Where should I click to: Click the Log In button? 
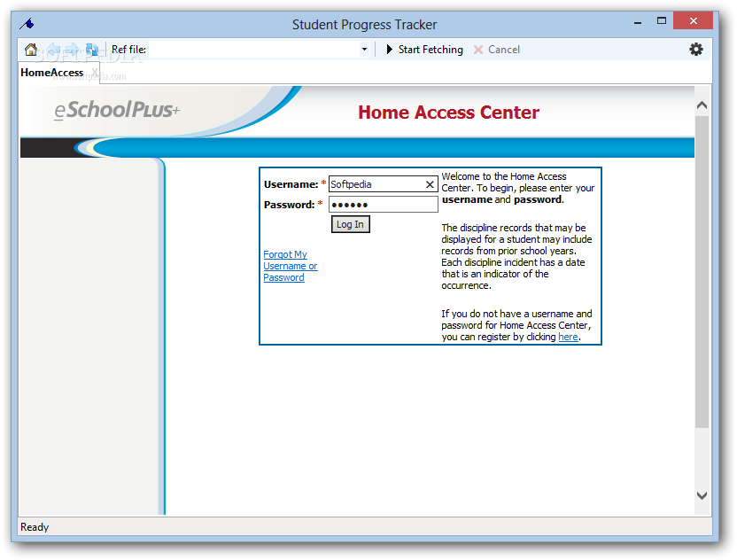(350, 224)
